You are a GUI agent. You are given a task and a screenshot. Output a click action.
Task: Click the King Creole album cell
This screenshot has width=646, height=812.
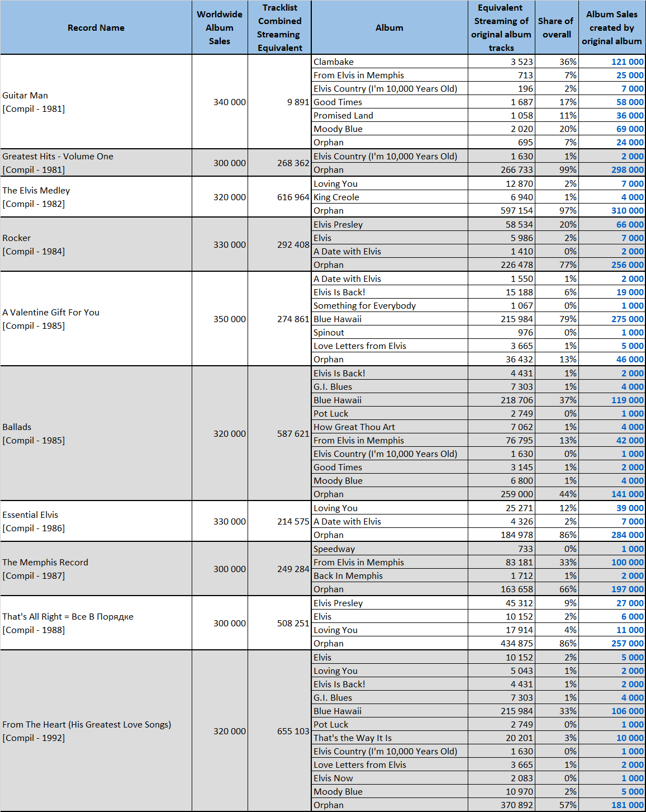tap(389, 197)
